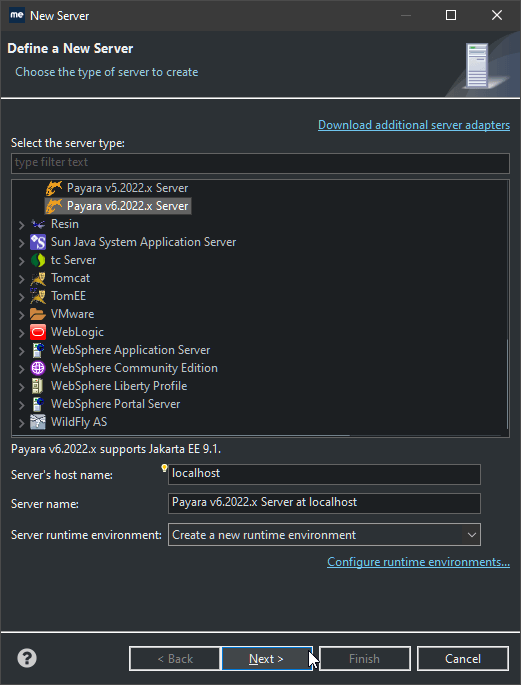521x685 pixels.
Task: Select the Payara v5.2022.x Server label
Action: (x=128, y=188)
